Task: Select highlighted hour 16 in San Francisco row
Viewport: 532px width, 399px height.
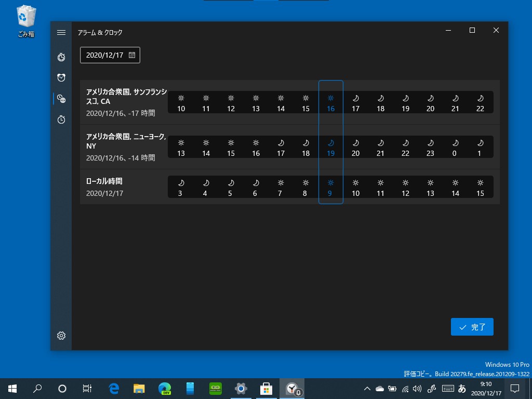Action: [x=331, y=103]
